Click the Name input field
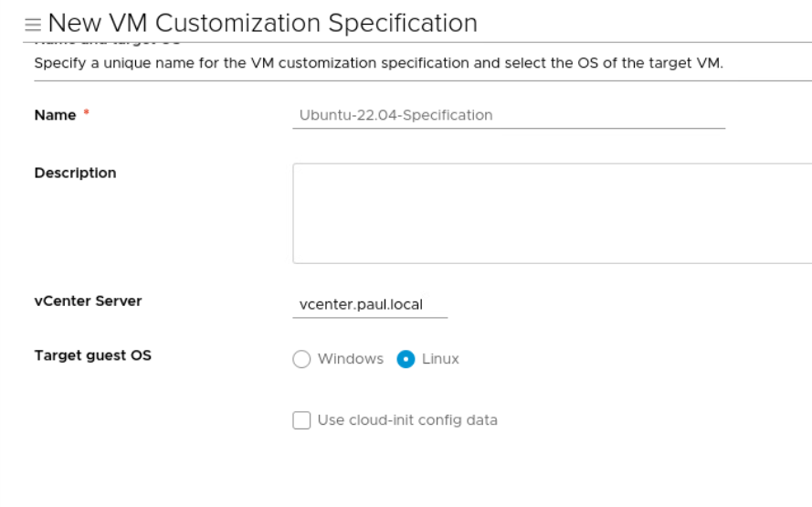This screenshot has height=507, width=812. [508, 116]
